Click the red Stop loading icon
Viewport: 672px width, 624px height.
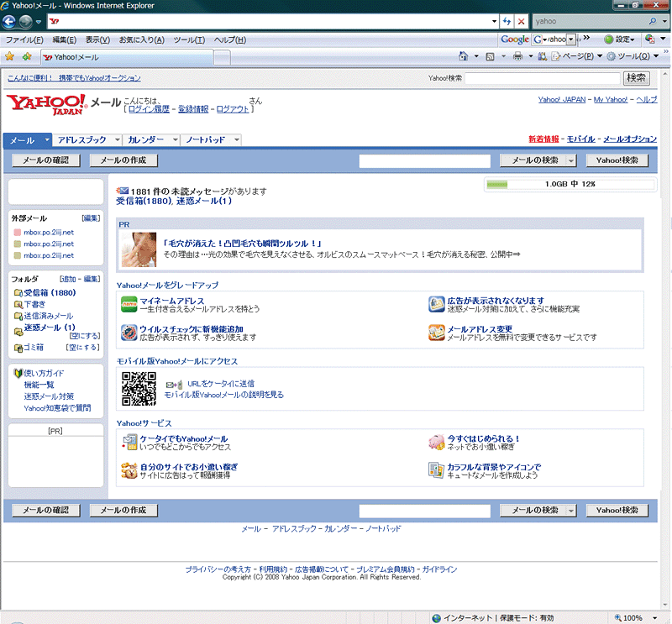point(521,21)
